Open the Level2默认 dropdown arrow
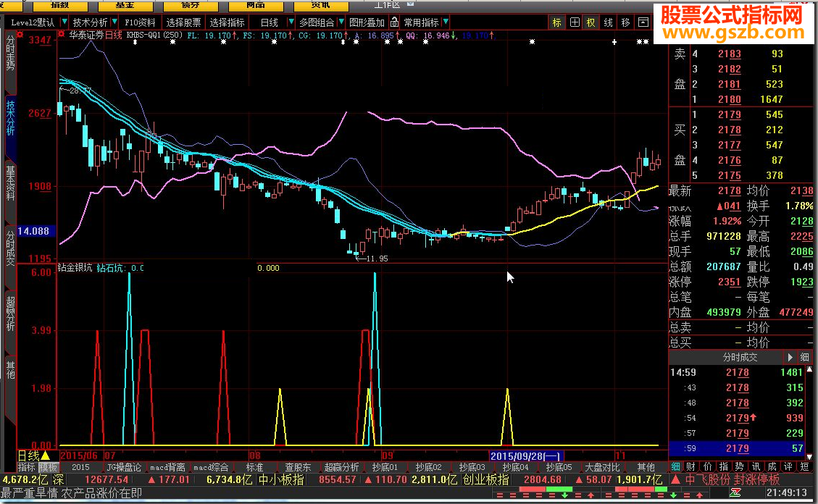The width and height of the screenshot is (818, 504). tap(62, 22)
